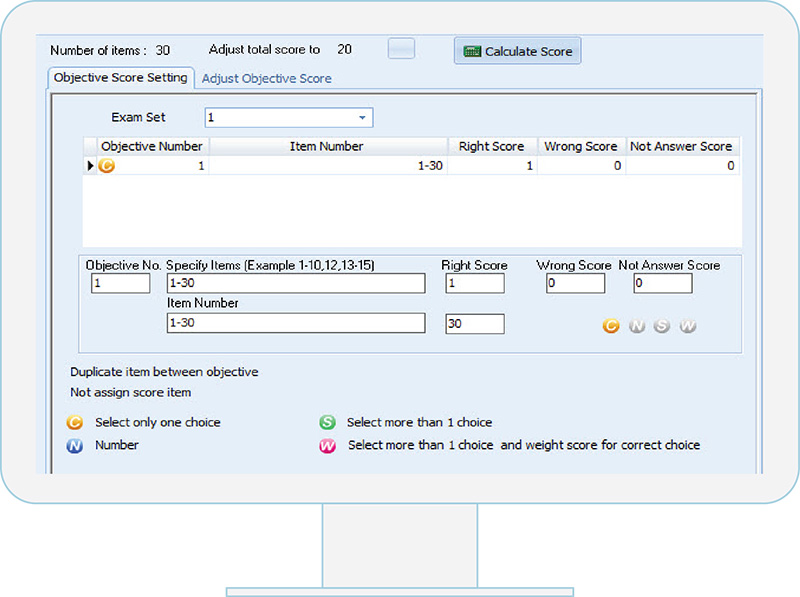800x597 pixels.
Task: Click the Not Answer Score column header
Action: pos(681,146)
